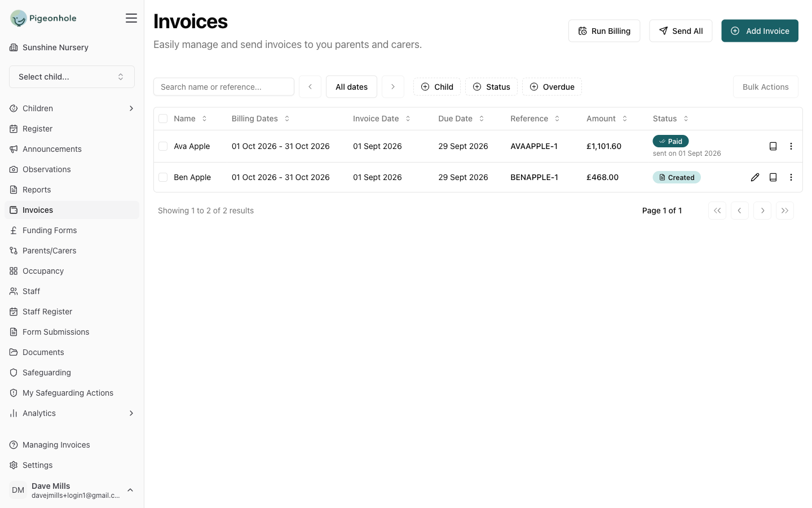812x508 pixels.
Task: Click the Observations camera icon
Action: 14,169
